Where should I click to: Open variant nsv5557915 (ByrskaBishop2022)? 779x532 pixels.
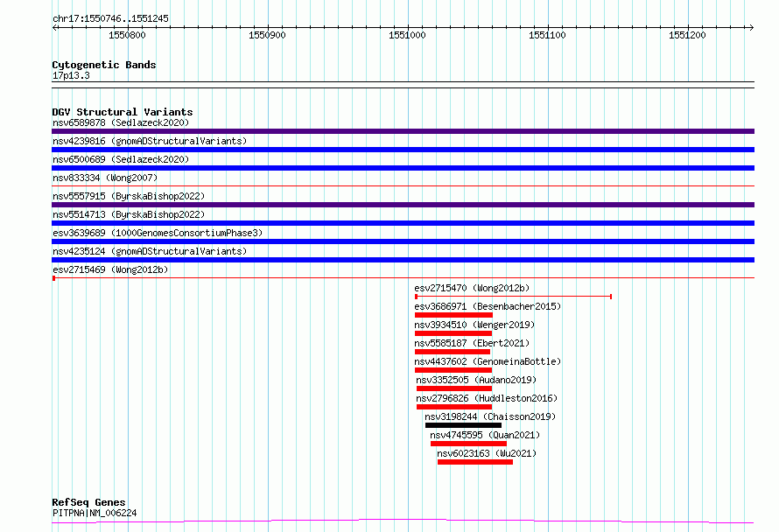coord(129,196)
